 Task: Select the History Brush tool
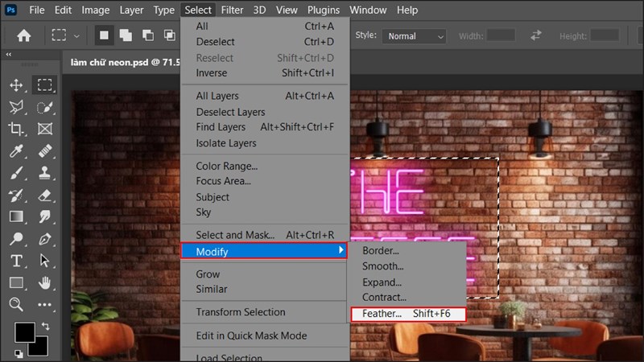(16, 195)
